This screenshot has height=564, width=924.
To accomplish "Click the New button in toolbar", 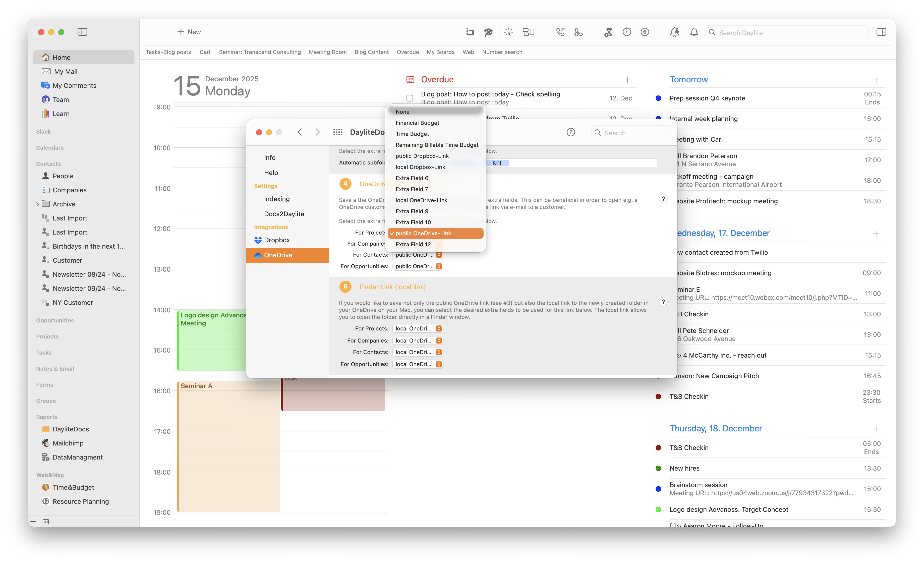I will click(189, 32).
